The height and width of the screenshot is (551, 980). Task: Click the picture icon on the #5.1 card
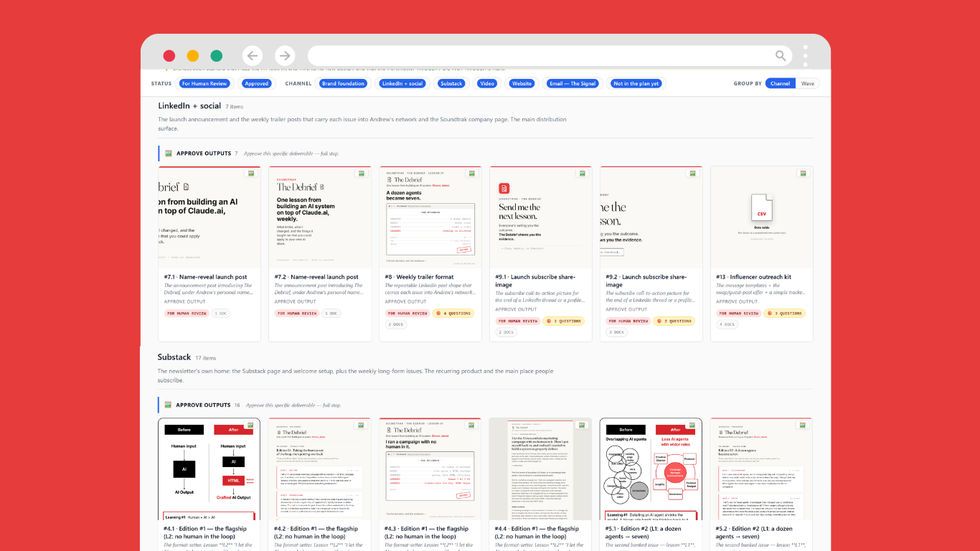click(693, 425)
